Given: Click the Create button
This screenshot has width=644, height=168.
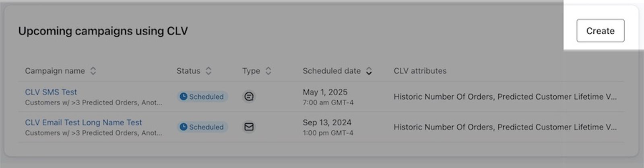Looking at the screenshot, I should (600, 31).
